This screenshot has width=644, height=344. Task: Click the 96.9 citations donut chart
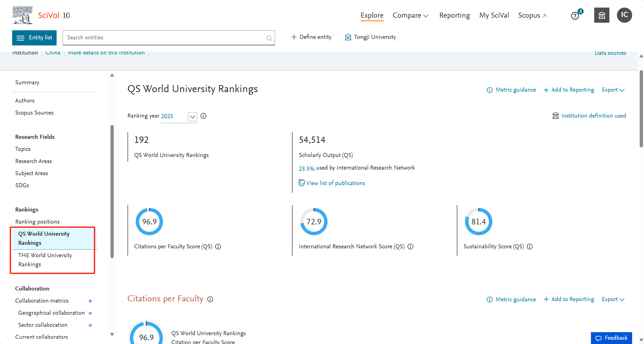149,222
